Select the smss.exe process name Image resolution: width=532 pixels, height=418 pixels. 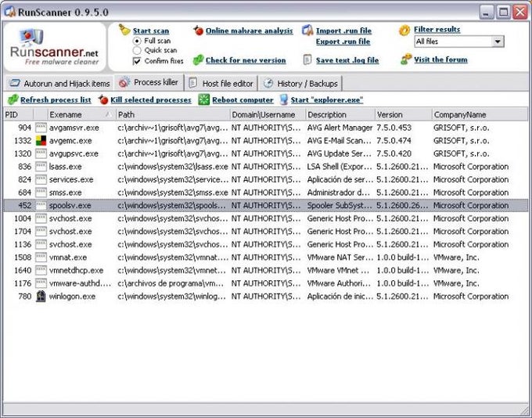[x=65, y=193]
